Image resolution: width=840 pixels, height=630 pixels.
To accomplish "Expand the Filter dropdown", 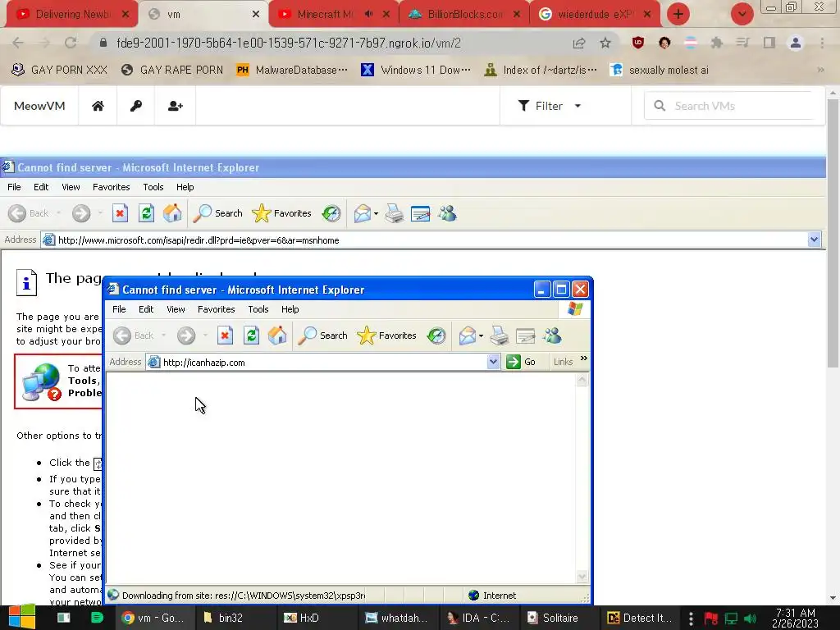I will 550,106.
